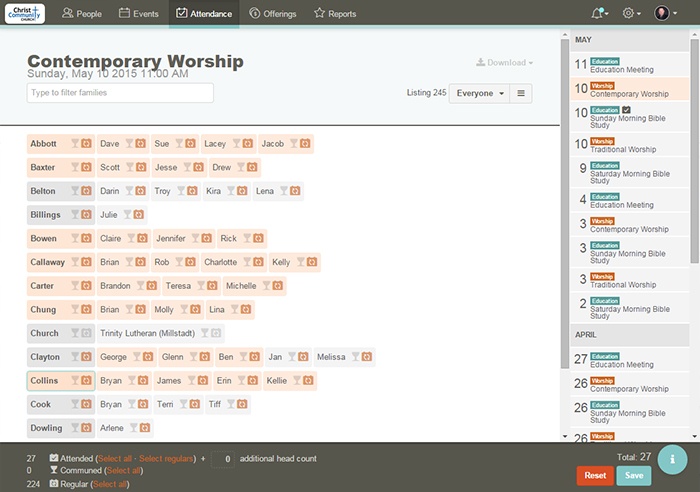
Task: Click the regular icon next to Melissa Clayton
Action: [367, 357]
